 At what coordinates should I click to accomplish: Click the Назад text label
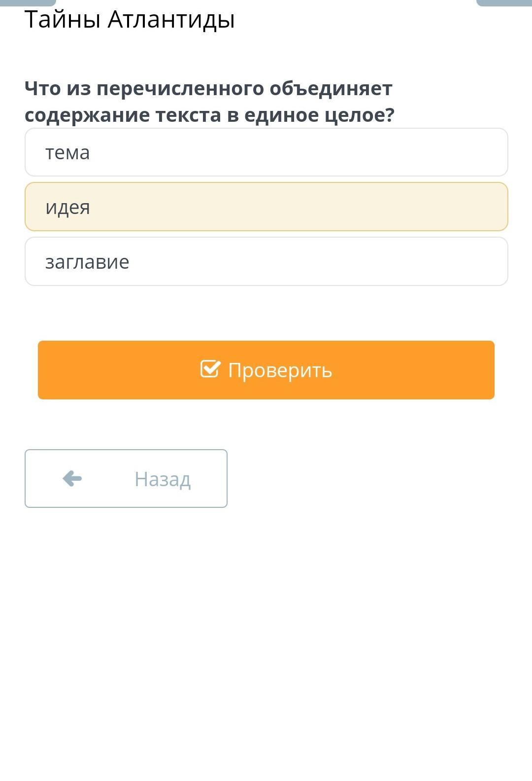click(163, 479)
